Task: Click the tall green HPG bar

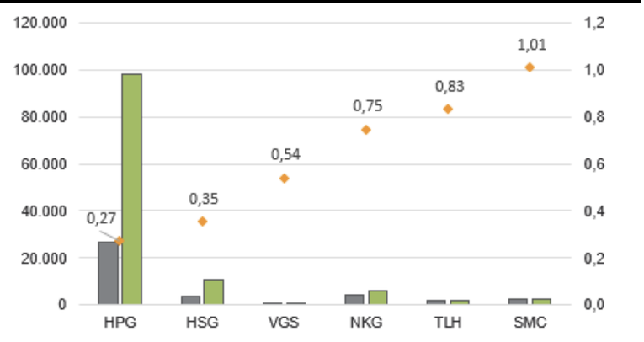Action: click(x=131, y=188)
